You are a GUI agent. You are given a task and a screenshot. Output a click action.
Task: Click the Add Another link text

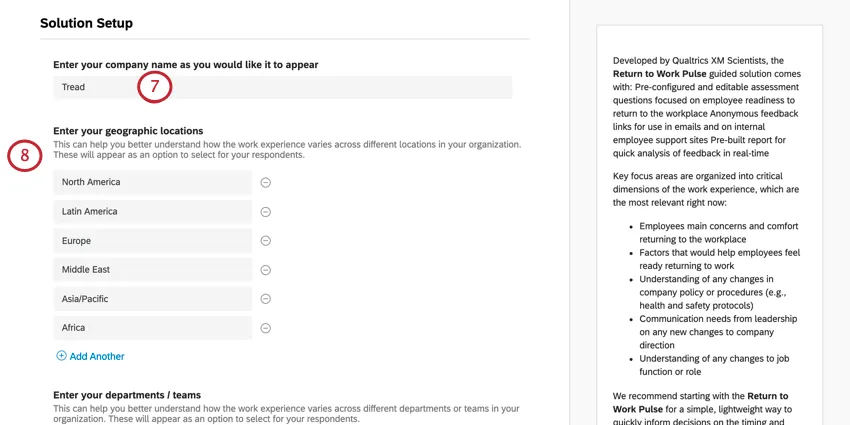(x=97, y=356)
